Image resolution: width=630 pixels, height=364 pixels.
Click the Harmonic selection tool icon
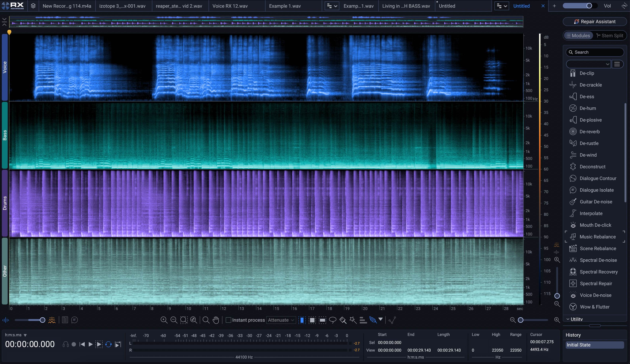(363, 320)
